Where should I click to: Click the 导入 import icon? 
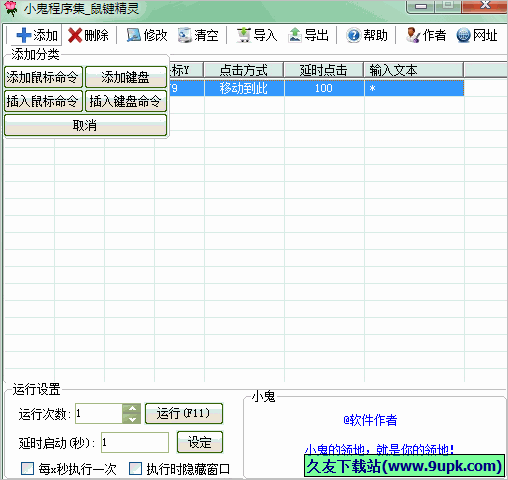[244, 35]
